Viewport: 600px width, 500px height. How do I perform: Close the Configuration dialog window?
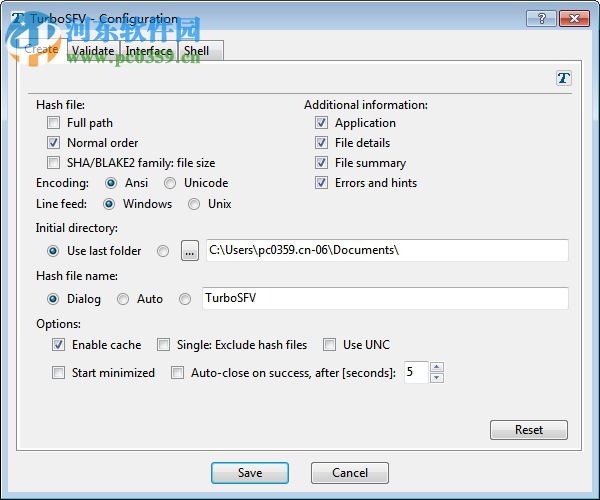(574, 18)
